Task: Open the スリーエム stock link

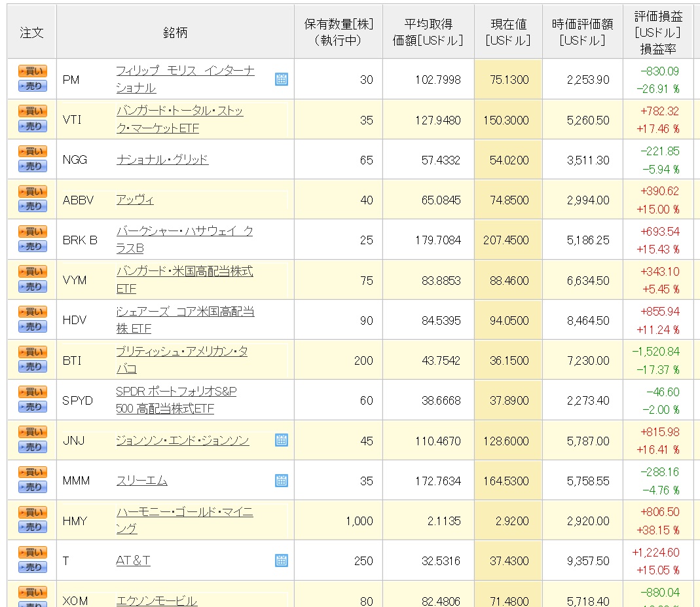Action: [x=141, y=480]
